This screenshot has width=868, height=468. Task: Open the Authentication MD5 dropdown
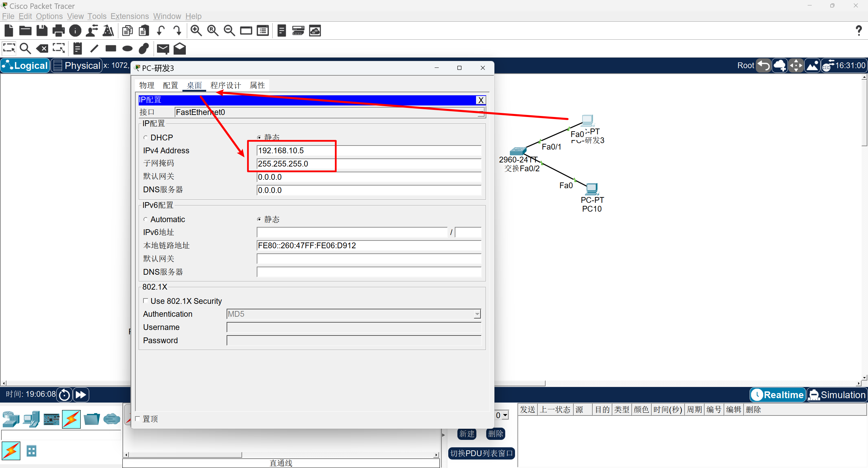pyautogui.click(x=354, y=314)
